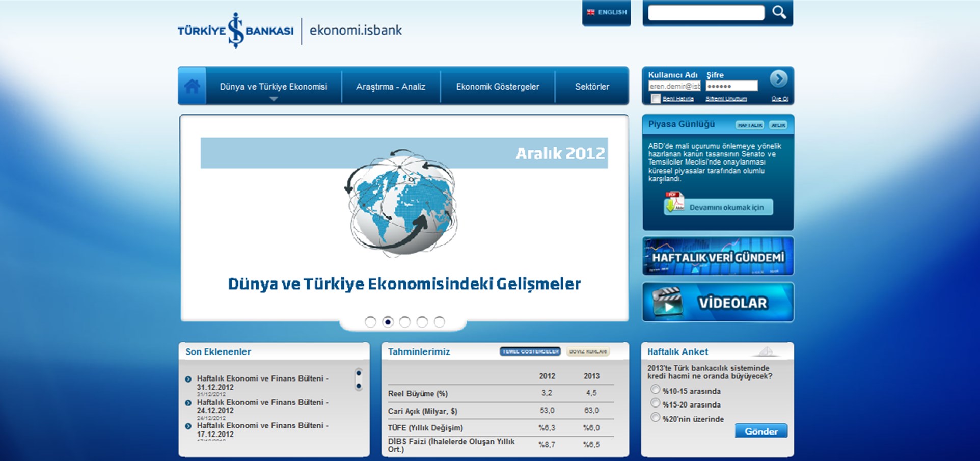
Task: Select the %20'nin üzerinde survey option
Action: click(x=656, y=417)
